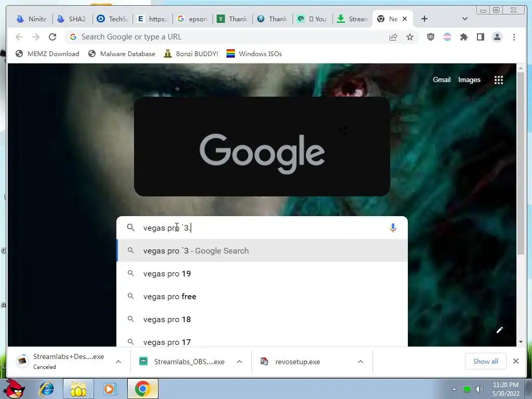
Task: Expand options for Streamlabs_OBS....exe download
Action: pyautogui.click(x=240, y=362)
